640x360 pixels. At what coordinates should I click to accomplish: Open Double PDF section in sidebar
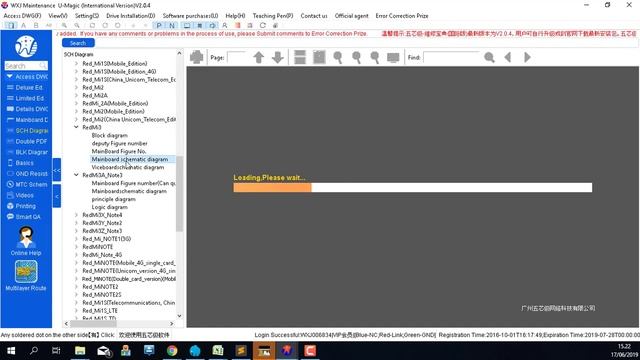tap(27, 141)
